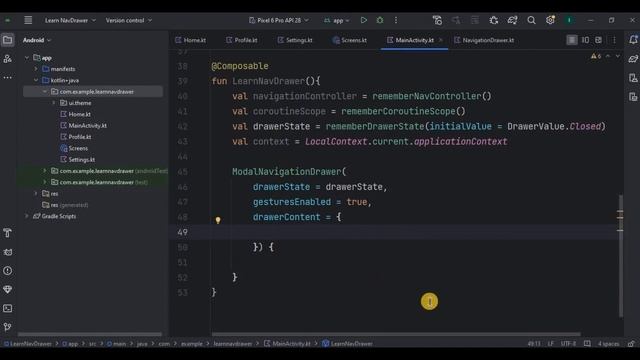Open the Notifications bell panel
This screenshot has width=640, height=360.
pyautogui.click(x=633, y=40)
